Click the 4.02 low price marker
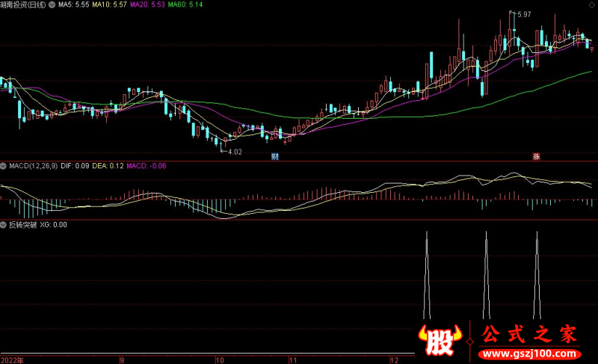The height and width of the screenshot is (364, 598). (234, 152)
